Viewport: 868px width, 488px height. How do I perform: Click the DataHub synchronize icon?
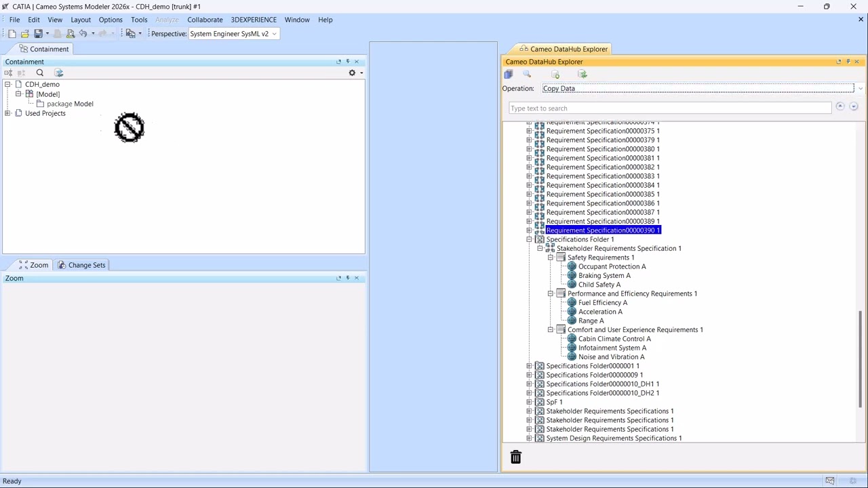coord(582,74)
